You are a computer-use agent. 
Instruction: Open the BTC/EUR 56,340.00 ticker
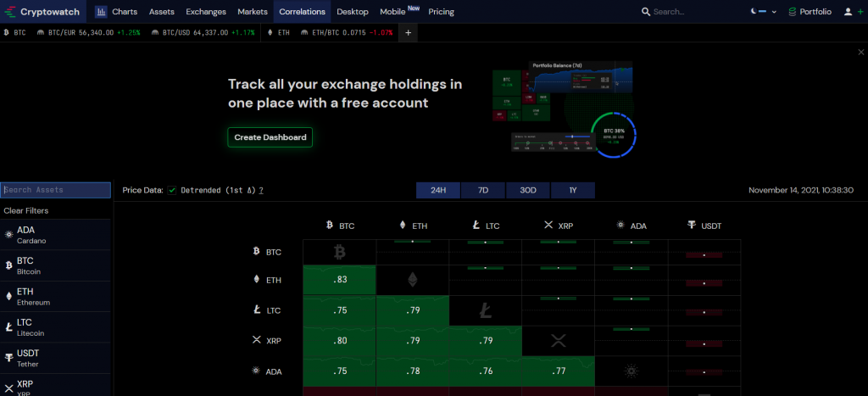tap(88, 33)
